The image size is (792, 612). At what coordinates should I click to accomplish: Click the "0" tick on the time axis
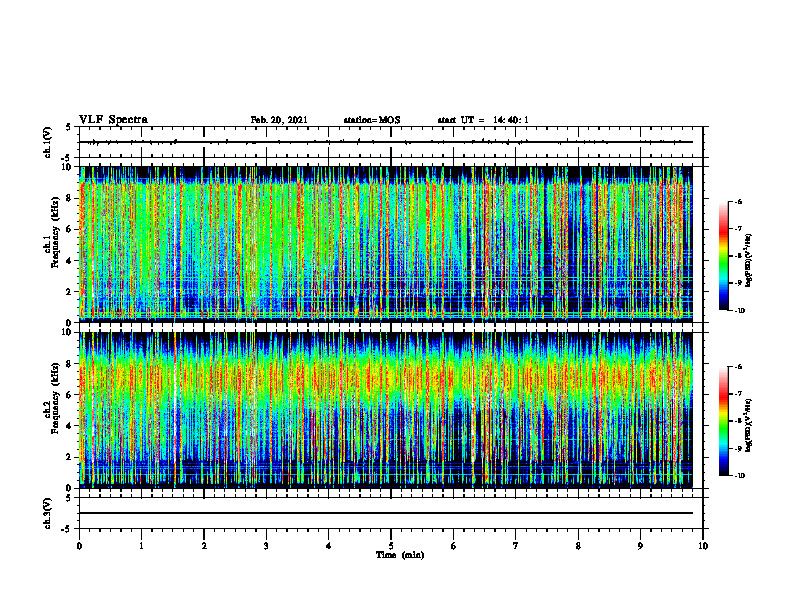[x=79, y=546]
